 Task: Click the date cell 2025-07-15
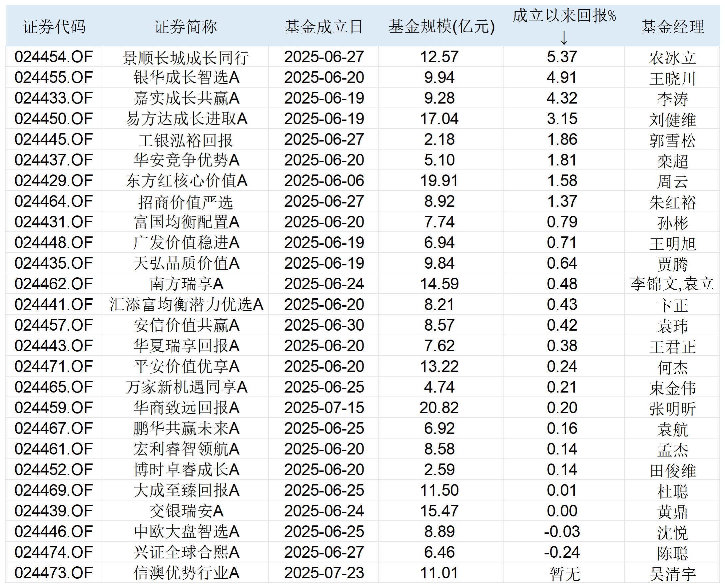point(324,408)
